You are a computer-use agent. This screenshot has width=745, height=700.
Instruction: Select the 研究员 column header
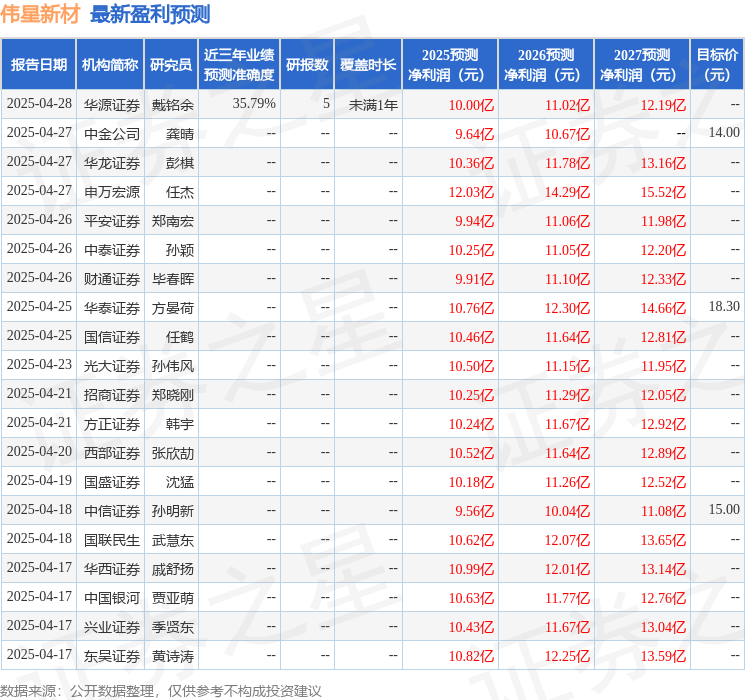click(x=171, y=65)
